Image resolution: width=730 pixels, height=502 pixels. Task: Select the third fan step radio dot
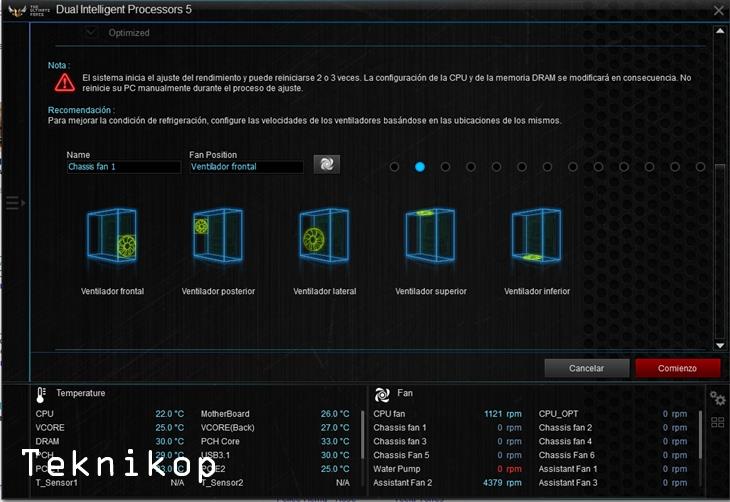[x=445, y=167]
